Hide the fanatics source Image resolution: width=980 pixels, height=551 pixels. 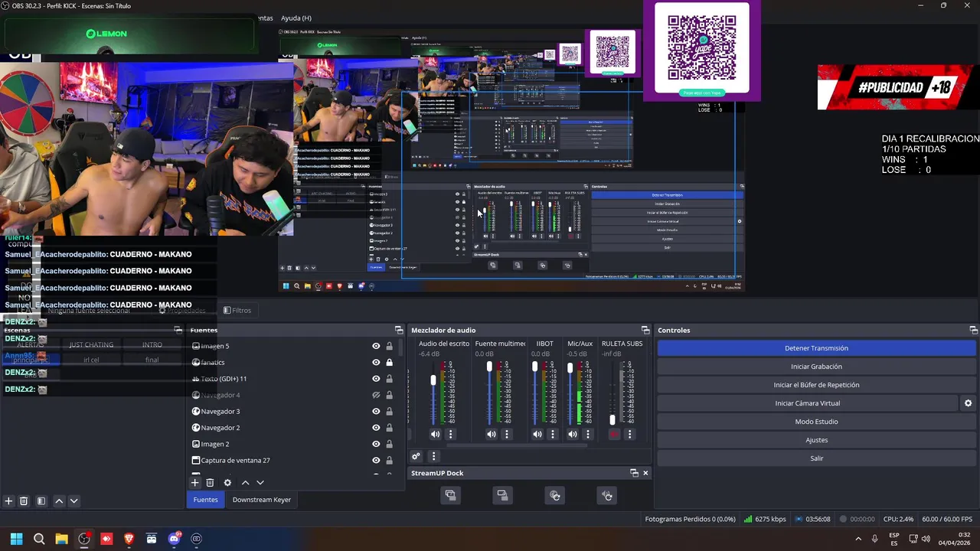click(376, 363)
